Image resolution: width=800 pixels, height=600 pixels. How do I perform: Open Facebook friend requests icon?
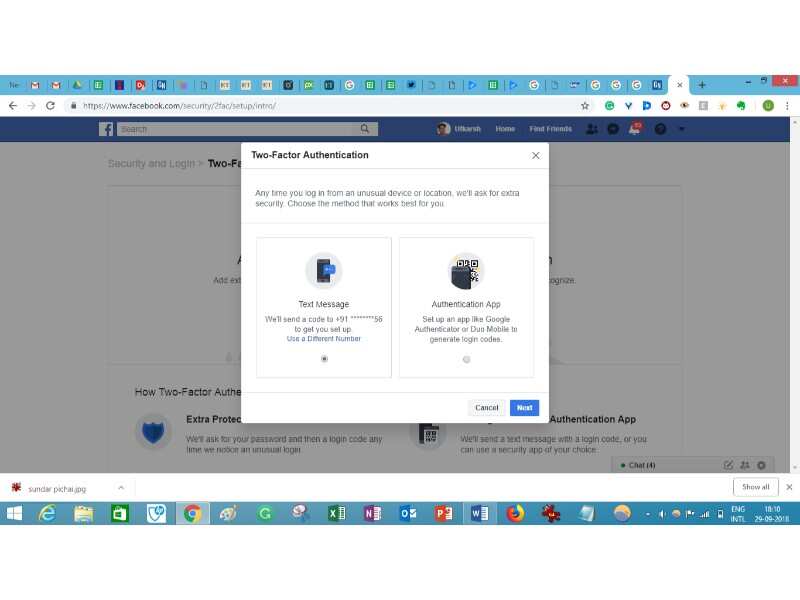592,129
